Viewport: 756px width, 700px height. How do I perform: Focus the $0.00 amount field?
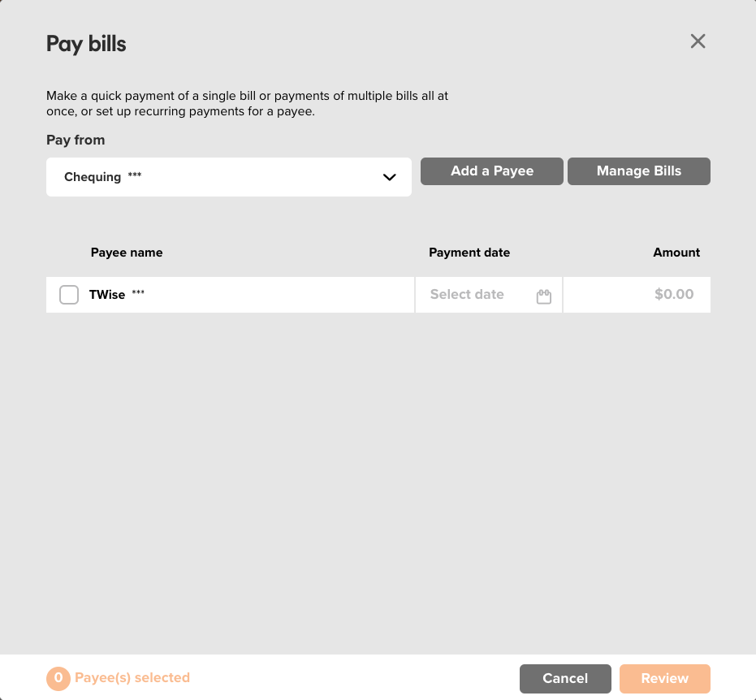pyautogui.click(x=637, y=295)
